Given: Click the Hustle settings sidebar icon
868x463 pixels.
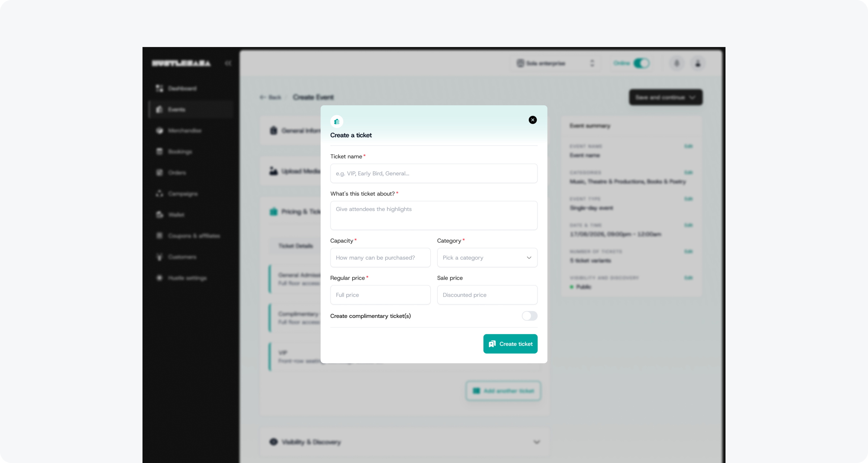Looking at the screenshot, I should 159,278.
